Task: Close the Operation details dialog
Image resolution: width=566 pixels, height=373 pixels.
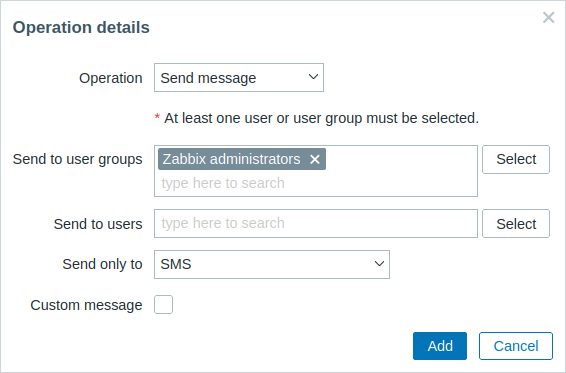Action: (x=548, y=17)
